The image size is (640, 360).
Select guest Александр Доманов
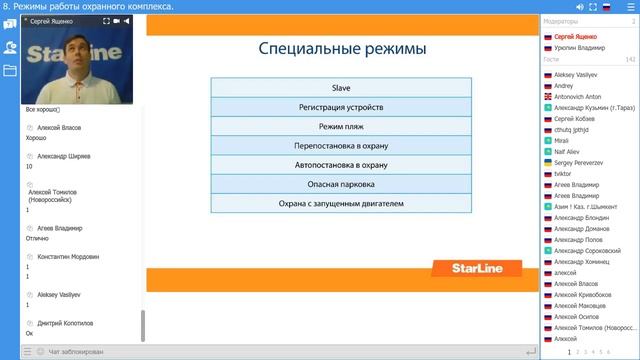click(x=581, y=229)
